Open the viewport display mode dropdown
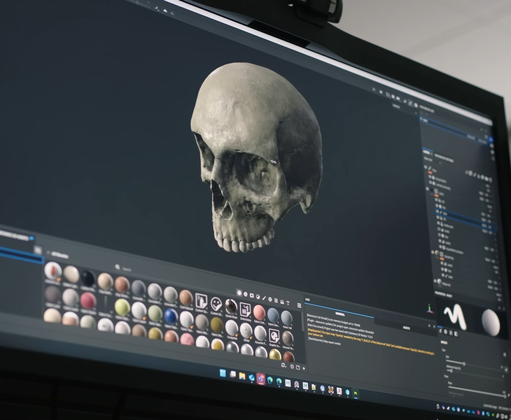511x420 pixels. 405,107
